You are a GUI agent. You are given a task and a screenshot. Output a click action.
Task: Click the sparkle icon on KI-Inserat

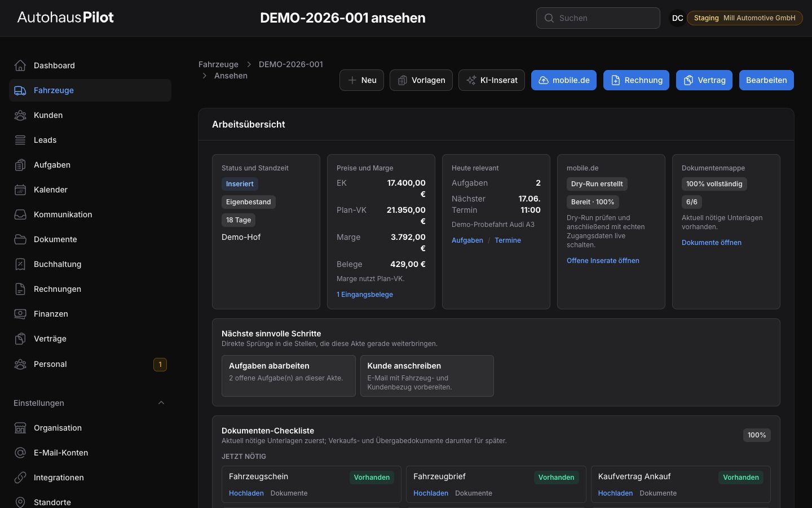pyautogui.click(x=471, y=80)
